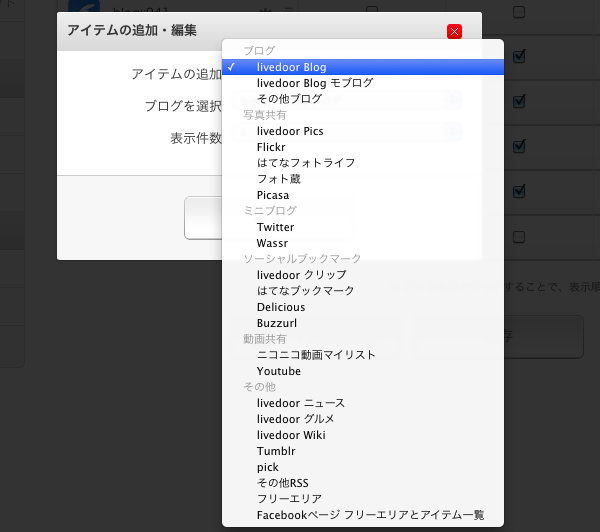
Task: Select Picasa in the list
Action: click(x=363, y=195)
